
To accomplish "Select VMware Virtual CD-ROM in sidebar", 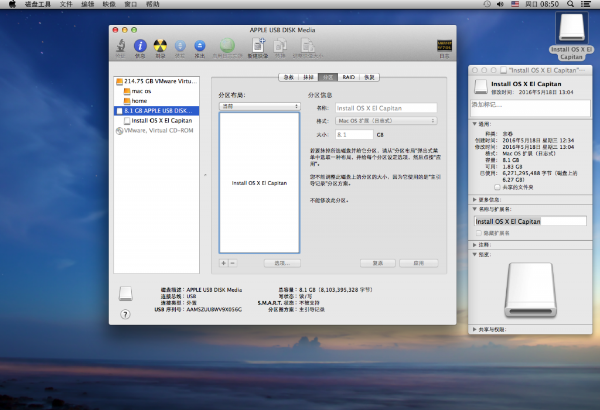I will (x=157, y=131).
